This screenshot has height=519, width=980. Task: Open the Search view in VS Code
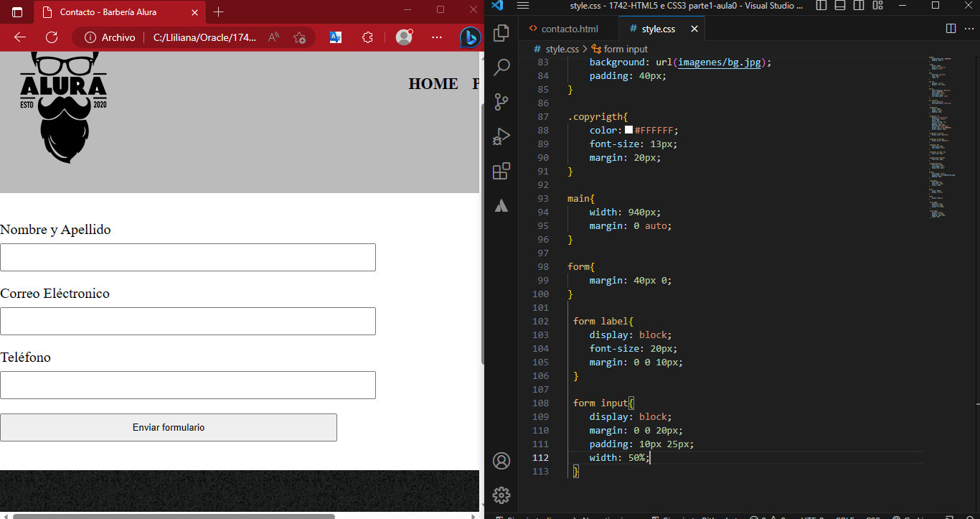point(501,67)
